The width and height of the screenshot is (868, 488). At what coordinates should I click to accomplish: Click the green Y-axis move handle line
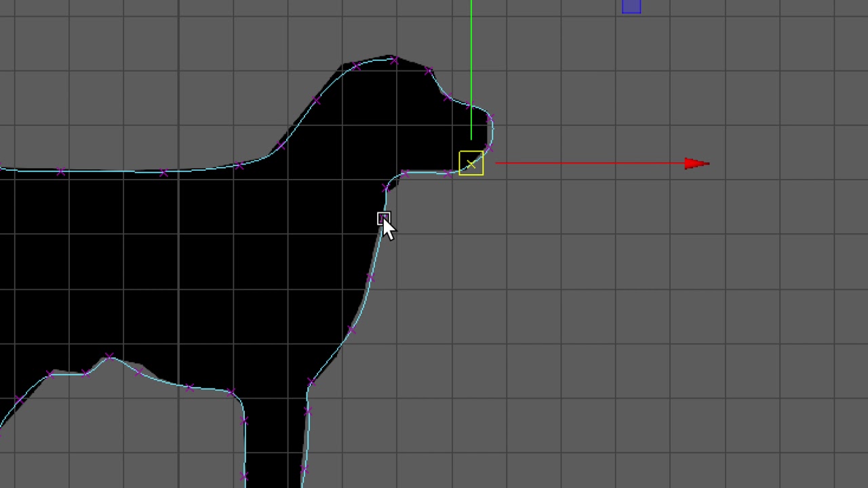point(471,69)
